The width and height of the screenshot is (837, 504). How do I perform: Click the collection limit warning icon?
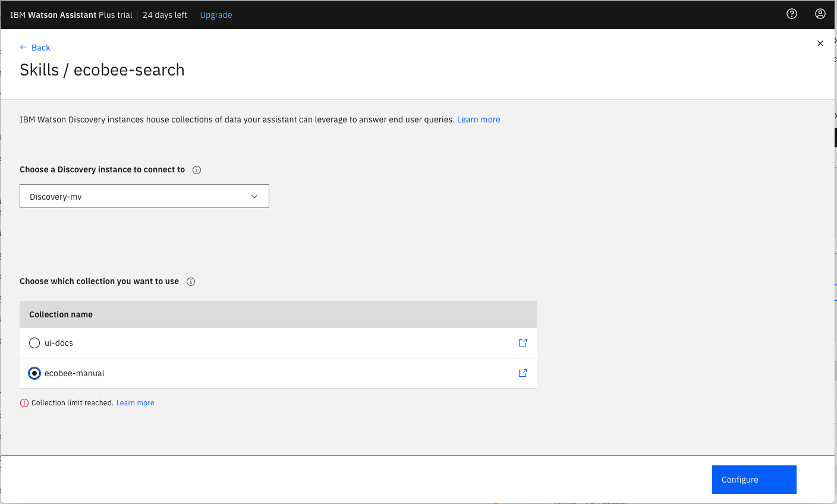point(24,403)
